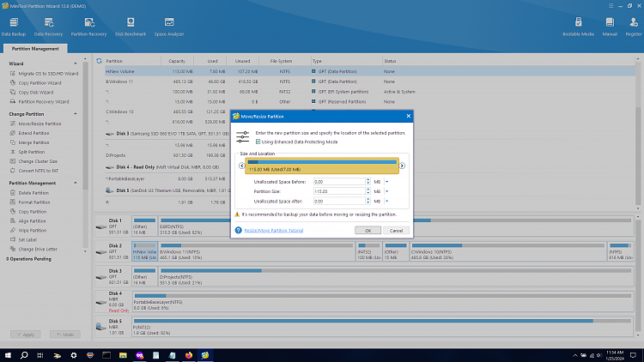This screenshot has width=644, height=362.
Task: Open unit dropdown for Partition Size
Action: click(x=387, y=191)
